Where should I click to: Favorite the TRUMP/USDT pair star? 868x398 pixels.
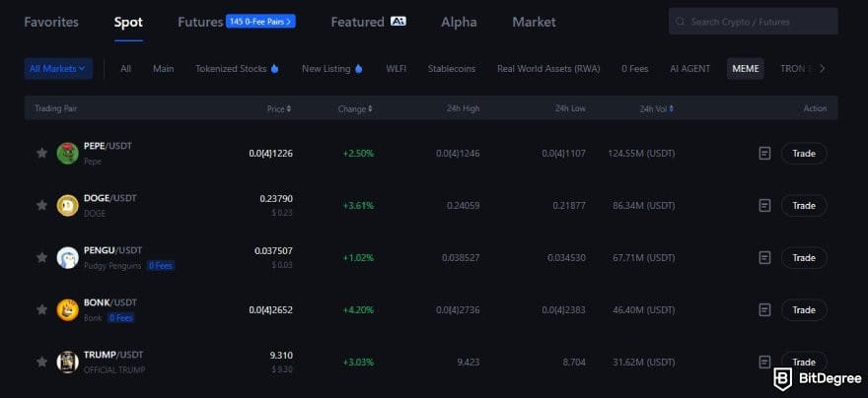point(41,363)
